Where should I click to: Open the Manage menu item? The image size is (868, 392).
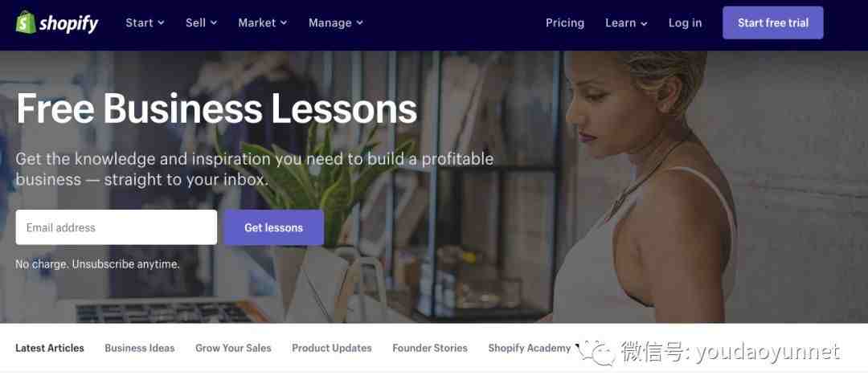330,22
